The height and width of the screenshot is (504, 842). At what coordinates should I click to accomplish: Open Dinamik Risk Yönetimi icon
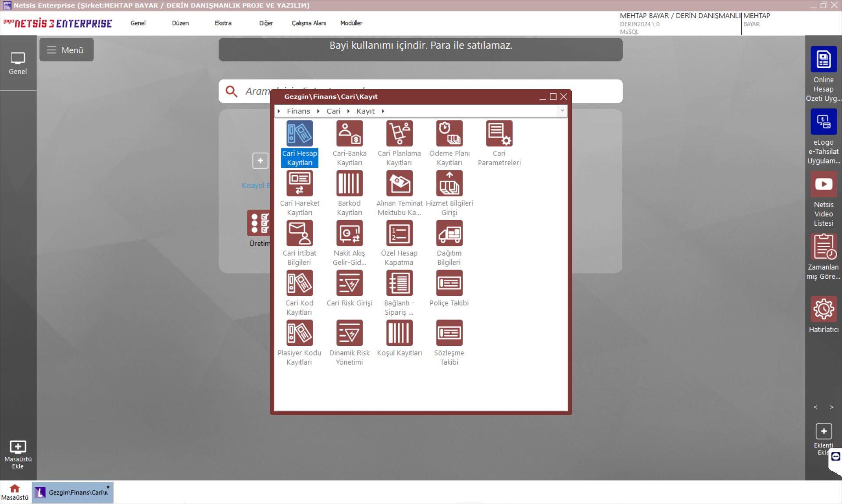tap(350, 333)
